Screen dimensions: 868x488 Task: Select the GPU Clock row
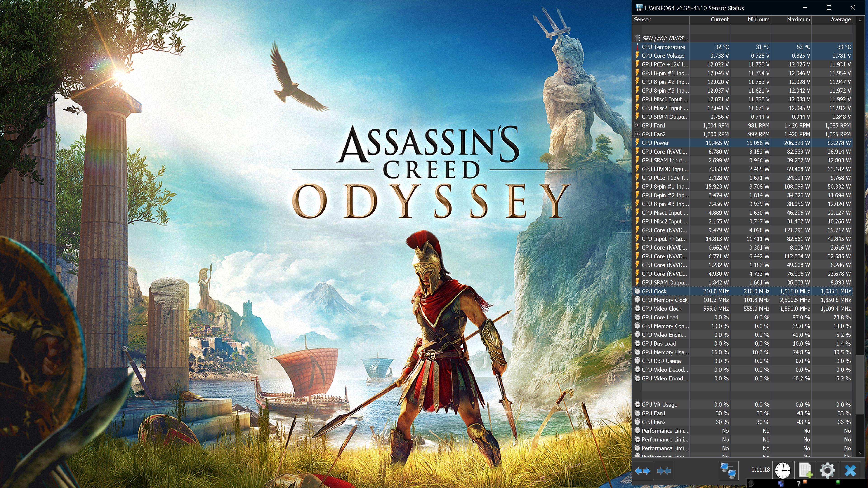click(x=654, y=291)
